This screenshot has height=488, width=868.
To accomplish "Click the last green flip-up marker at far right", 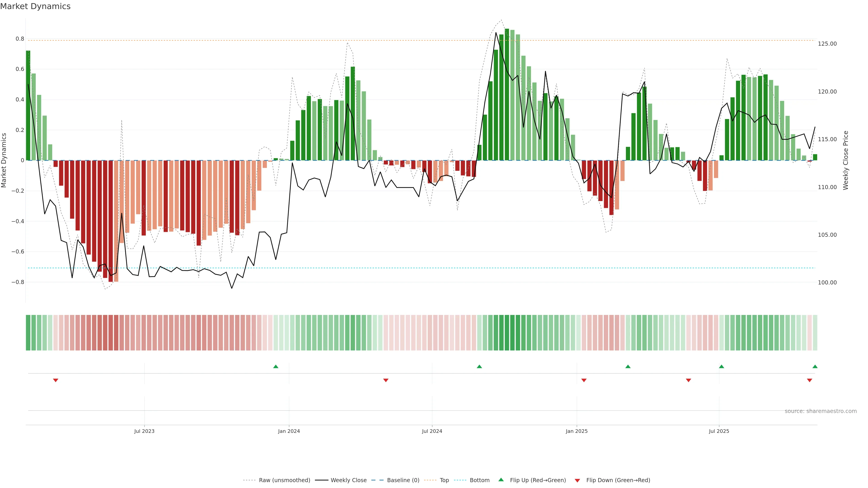I will pos(815,366).
